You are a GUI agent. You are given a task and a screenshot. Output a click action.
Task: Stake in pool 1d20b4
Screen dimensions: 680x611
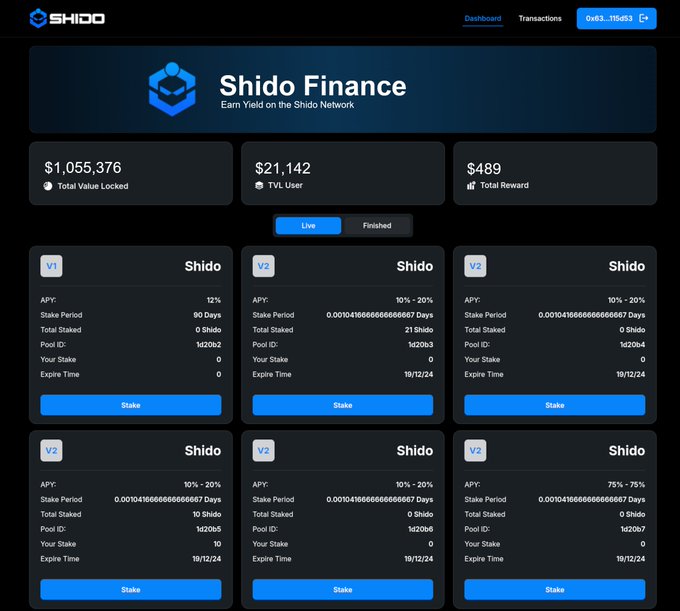coord(555,405)
